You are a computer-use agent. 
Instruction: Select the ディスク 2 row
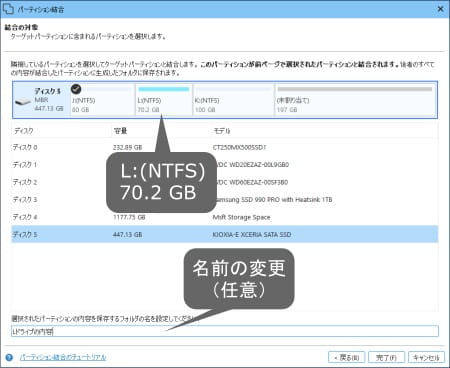225,182
